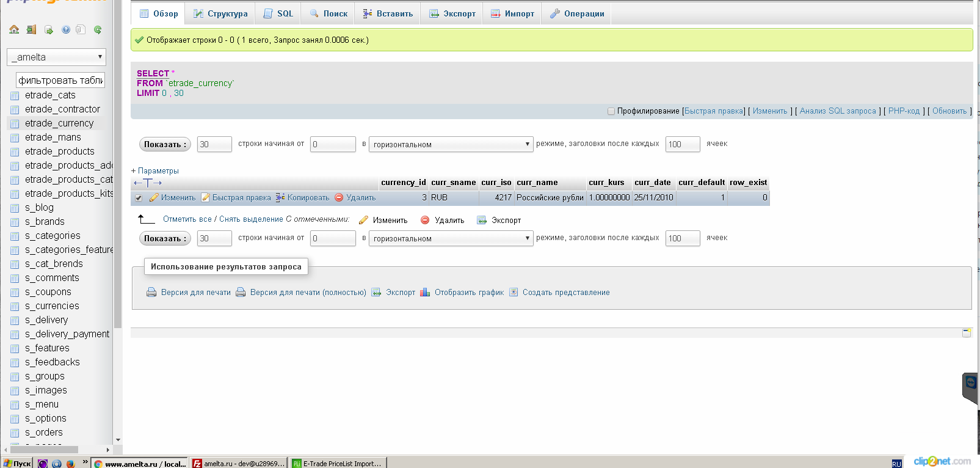
Task: Click the Пуск start button
Action: [17, 464]
